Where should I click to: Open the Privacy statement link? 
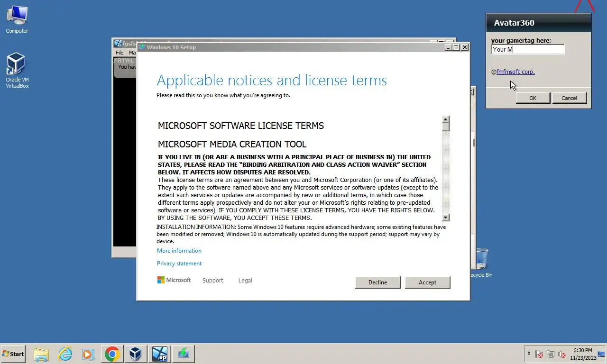coord(179,264)
